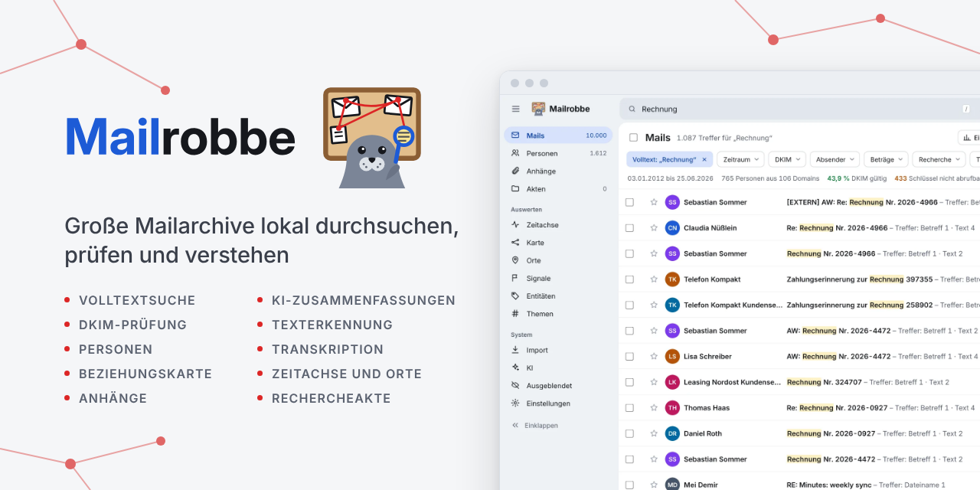Check the Telefon Kompakt Rechnung 397355 row
The image size is (980, 490).
[629, 279]
